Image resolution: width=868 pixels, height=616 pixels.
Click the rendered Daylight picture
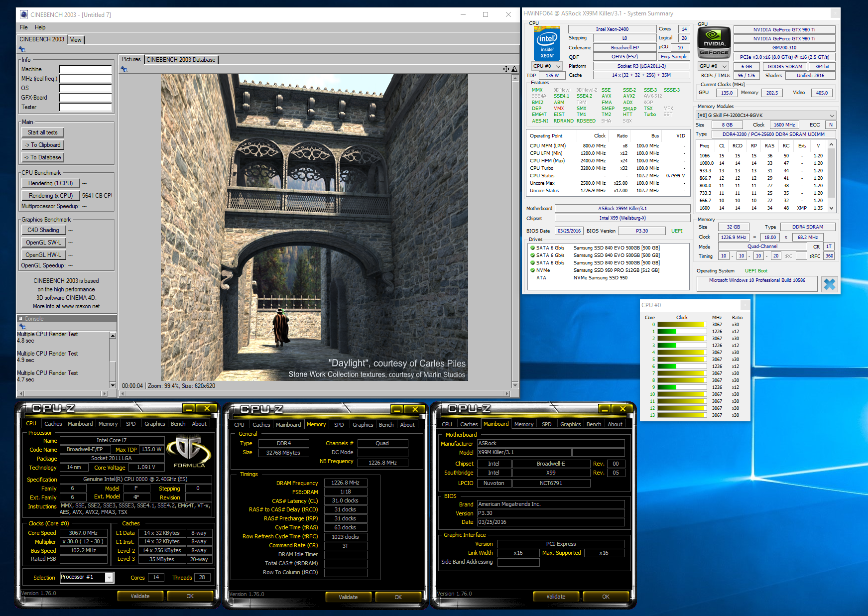314,228
